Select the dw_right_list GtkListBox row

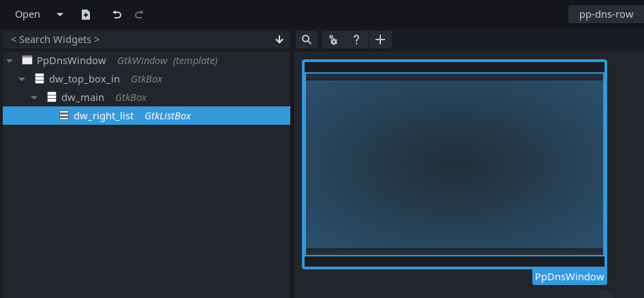tap(147, 115)
